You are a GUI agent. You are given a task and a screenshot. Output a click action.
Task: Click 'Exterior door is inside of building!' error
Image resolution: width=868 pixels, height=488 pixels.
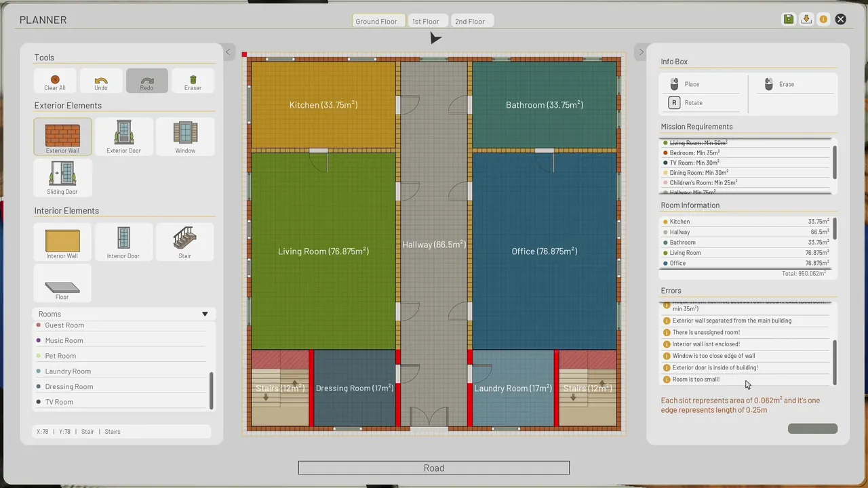[x=746, y=367]
